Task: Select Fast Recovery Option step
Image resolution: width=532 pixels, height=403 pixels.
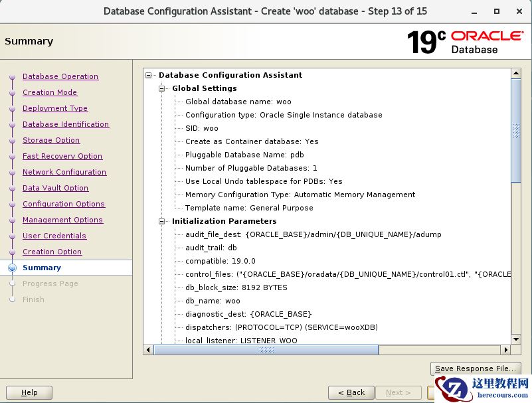Action: (62, 156)
